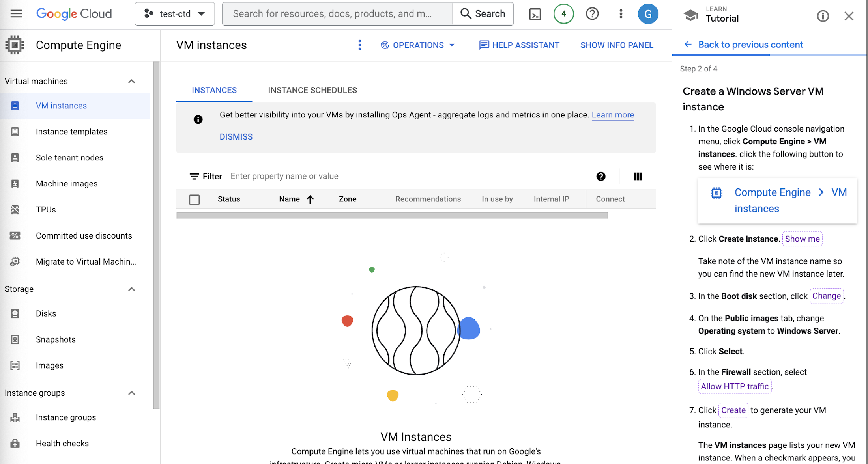
Task: Click the Compute Engine navigation icon
Action: [x=15, y=44]
